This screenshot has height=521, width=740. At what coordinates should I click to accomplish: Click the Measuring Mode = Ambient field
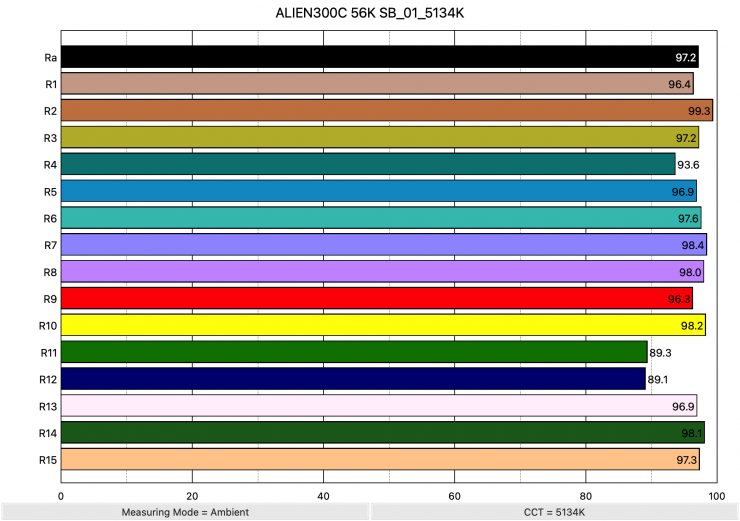185,512
